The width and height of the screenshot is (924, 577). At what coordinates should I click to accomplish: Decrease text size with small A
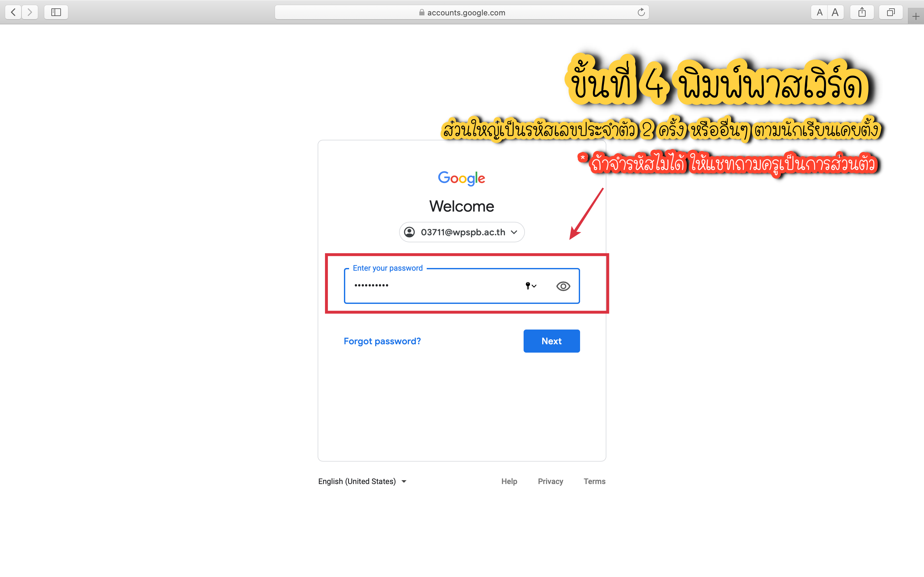819,12
